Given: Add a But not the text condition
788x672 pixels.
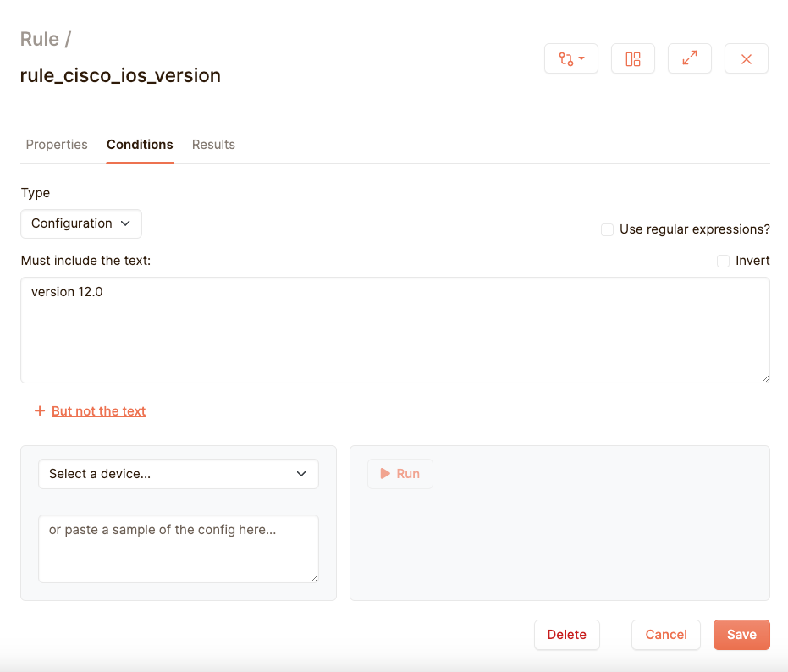Looking at the screenshot, I should click(98, 411).
